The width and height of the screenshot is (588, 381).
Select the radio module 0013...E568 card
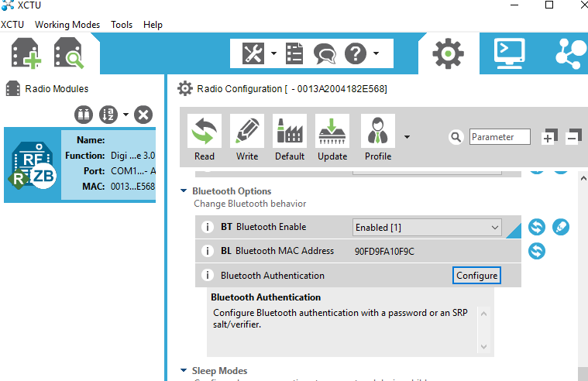coord(80,165)
